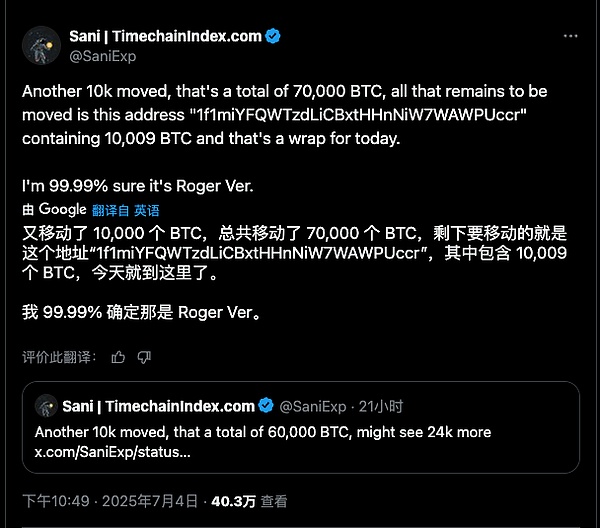Click the 21小时 timestamp of the quoted tweet
Viewport: 600px width, 528px height.
point(381,406)
